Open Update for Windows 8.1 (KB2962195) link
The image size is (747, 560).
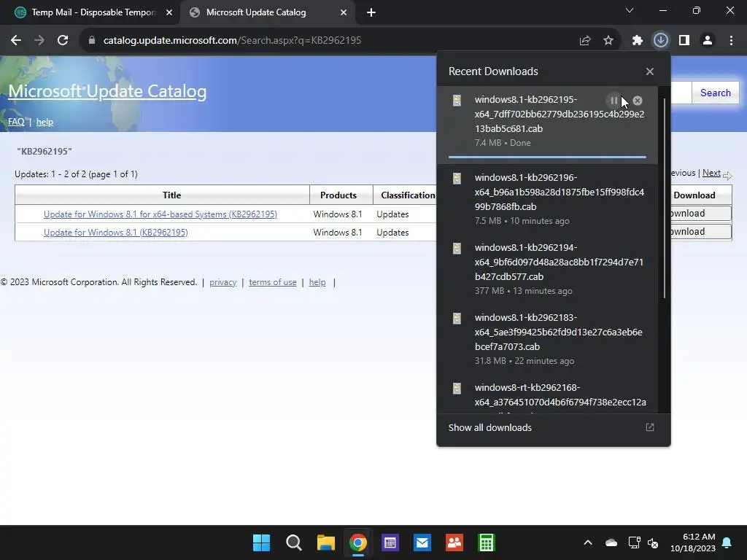pyautogui.click(x=116, y=233)
